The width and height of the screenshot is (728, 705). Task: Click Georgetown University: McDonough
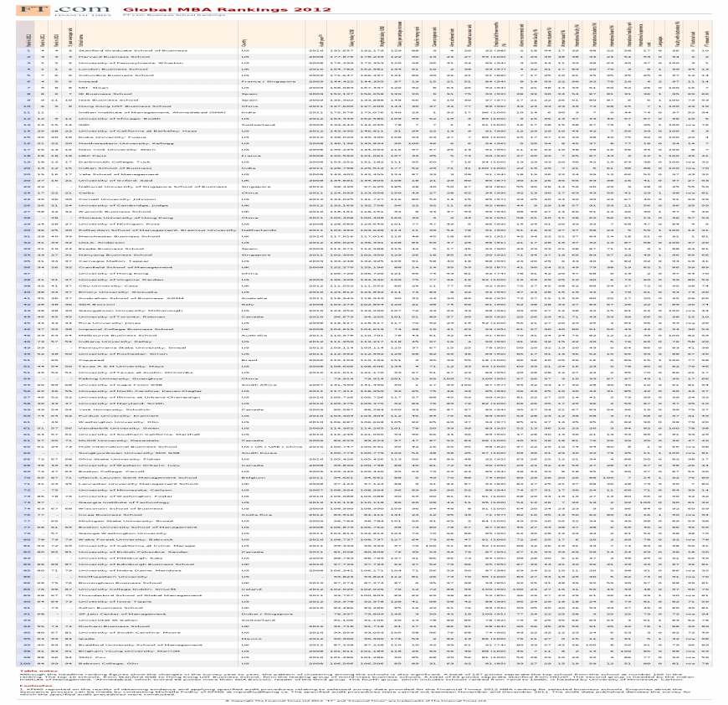click(130, 311)
